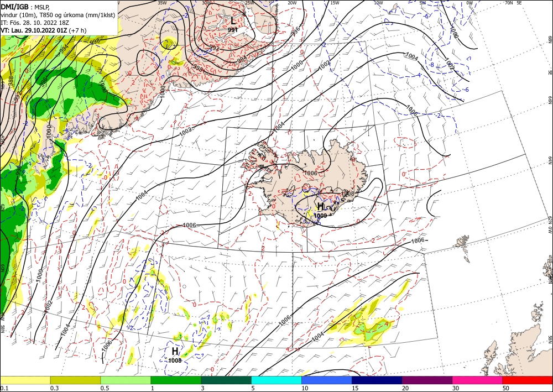The height and width of the screenshot is (392, 553).
Task: Click the '30W' longitude label at top
Action: [x=207, y=2]
